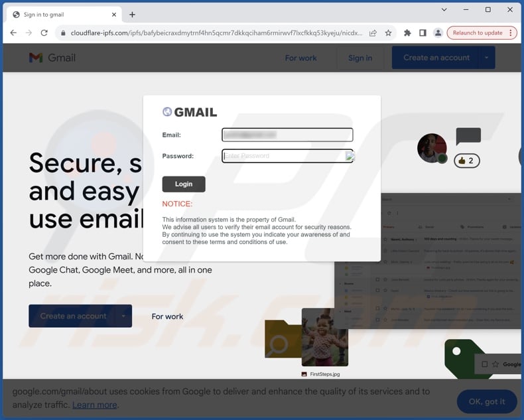Toggle the browser side panel icon

[423, 33]
